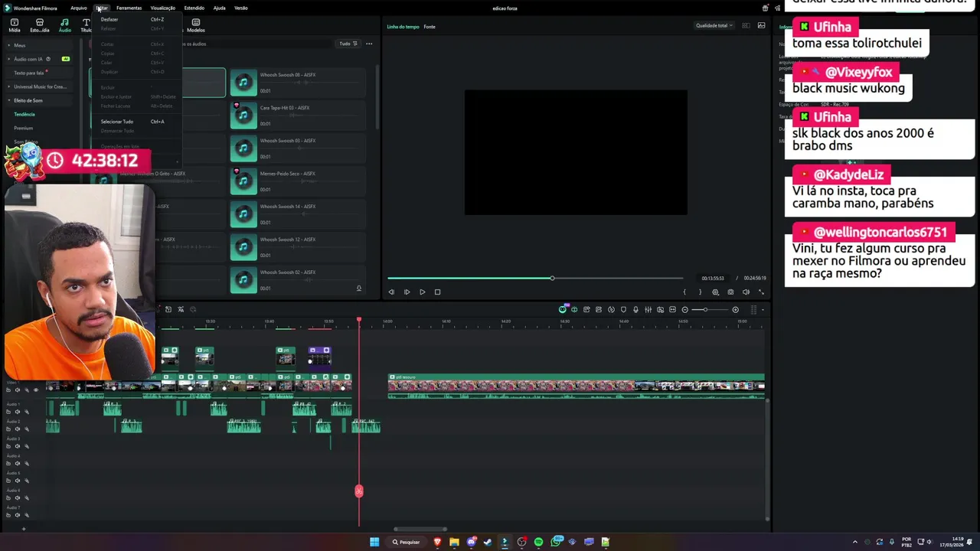
Task: Click the voice recording microphone icon
Action: [635, 309]
